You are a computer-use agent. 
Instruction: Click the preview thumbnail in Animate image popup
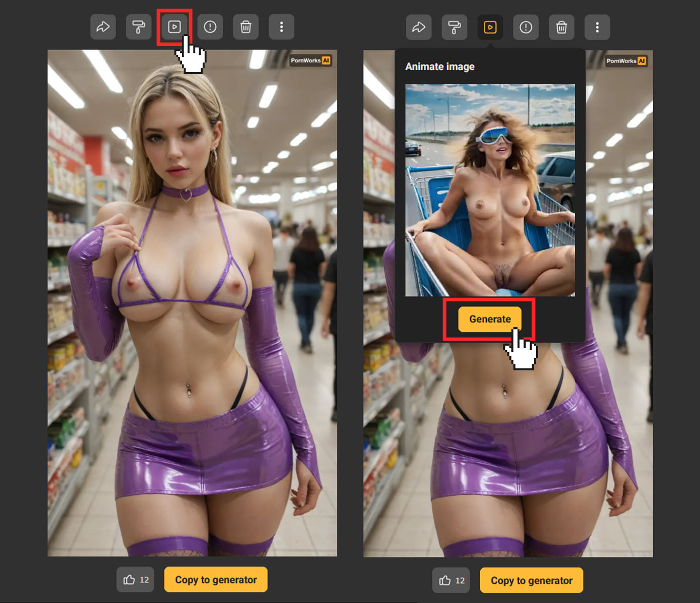[x=490, y=190]
